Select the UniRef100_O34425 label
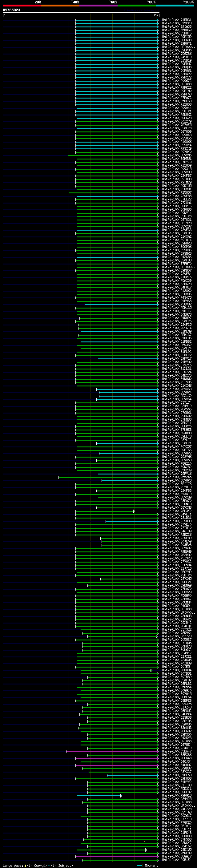The height and width of the screenshot is (868, 197). click(x=176, y=799)
